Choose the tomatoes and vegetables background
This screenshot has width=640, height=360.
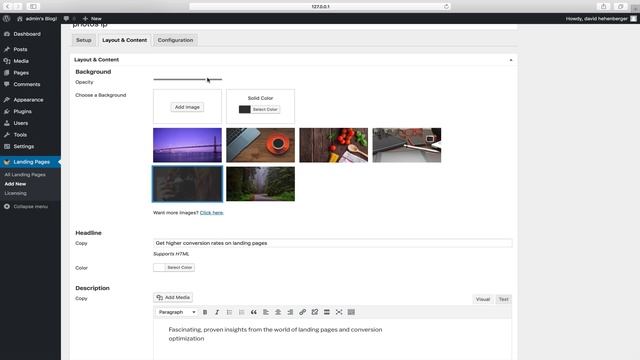click(333, 145)
